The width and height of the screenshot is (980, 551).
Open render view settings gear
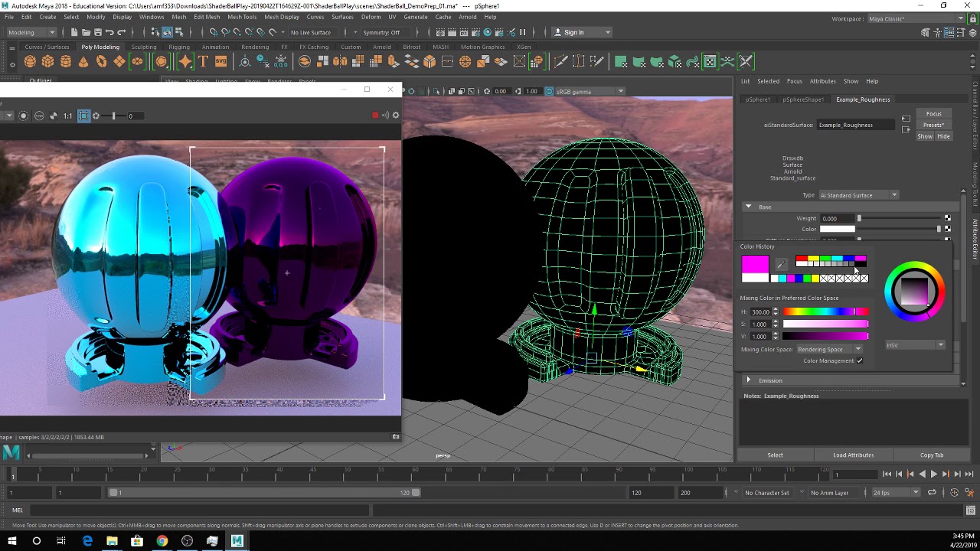tap(396, 116)
